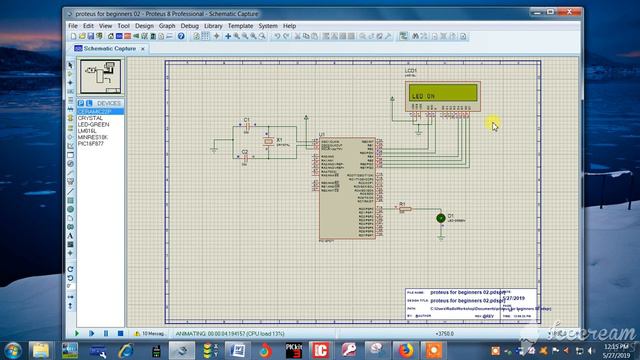The image size is (640, 360).
Task: Click the Cut scissors icon
Action: (298, 36)
